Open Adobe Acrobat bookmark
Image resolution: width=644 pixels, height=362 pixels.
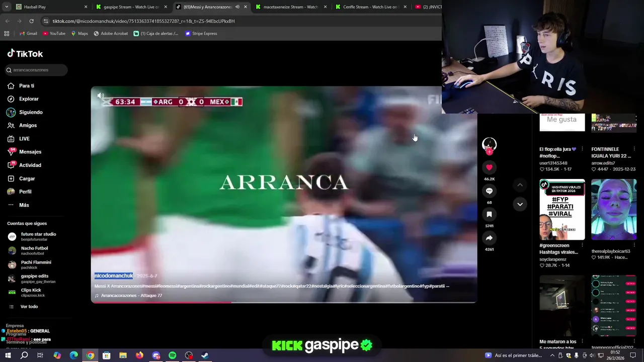pos(111,34)
